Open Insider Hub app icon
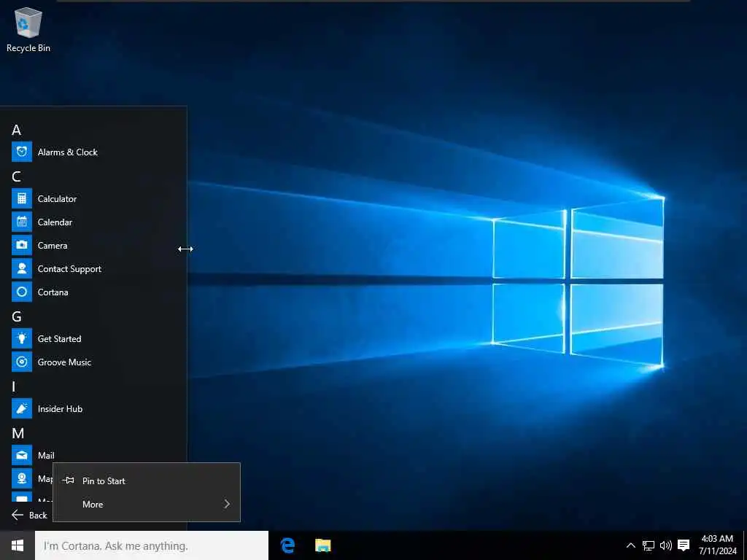This screenshot has width=747, height=560. (x=22, y=408)
